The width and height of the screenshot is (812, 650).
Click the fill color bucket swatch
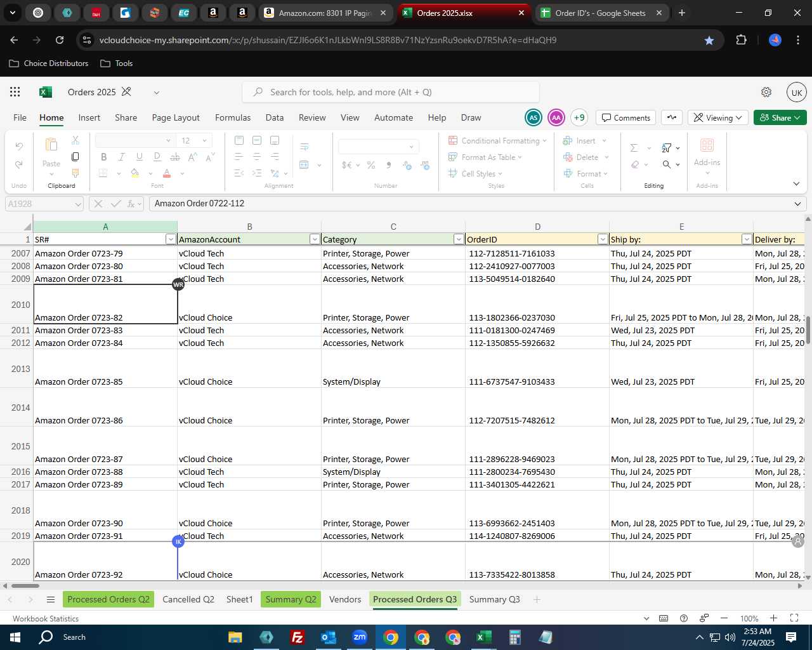pyautogui.click(x=134, y=173)
